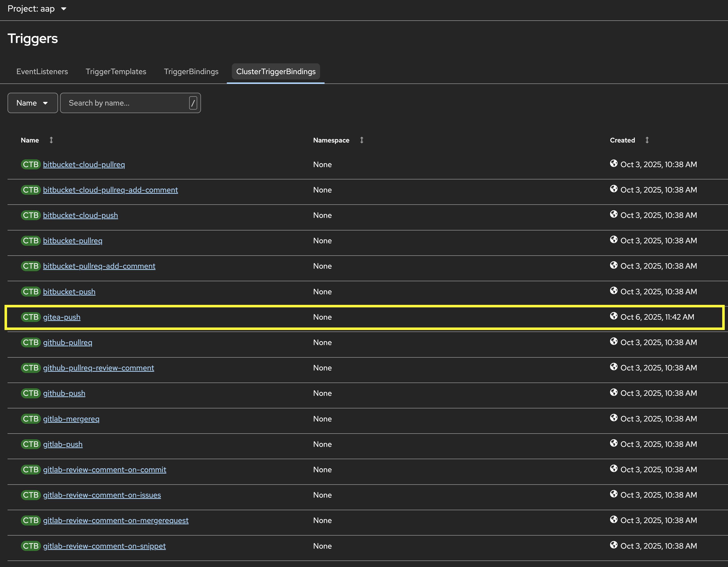The height and width of the screenshot is (567, 728).
Task: Switch to EventListeners tab
Action: click(x=42, y=72)
